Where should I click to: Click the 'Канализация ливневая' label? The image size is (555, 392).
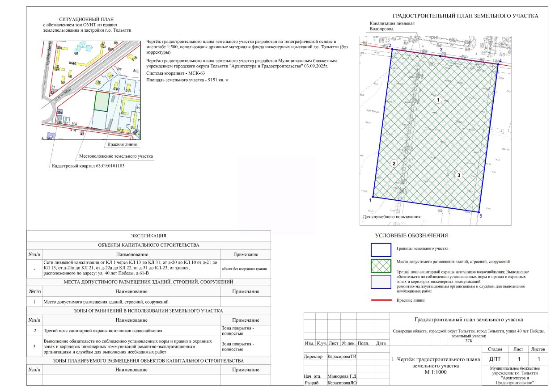(392, 23)
